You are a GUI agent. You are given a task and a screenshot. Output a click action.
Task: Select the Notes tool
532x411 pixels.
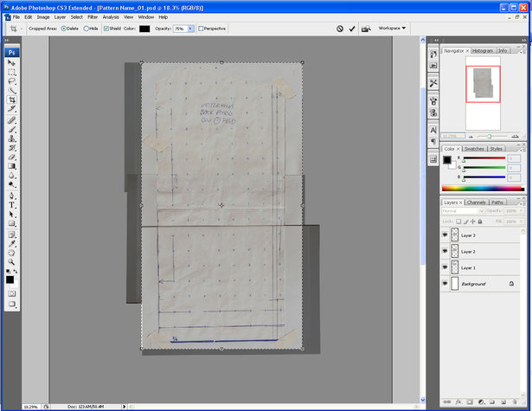pos(11,234)
